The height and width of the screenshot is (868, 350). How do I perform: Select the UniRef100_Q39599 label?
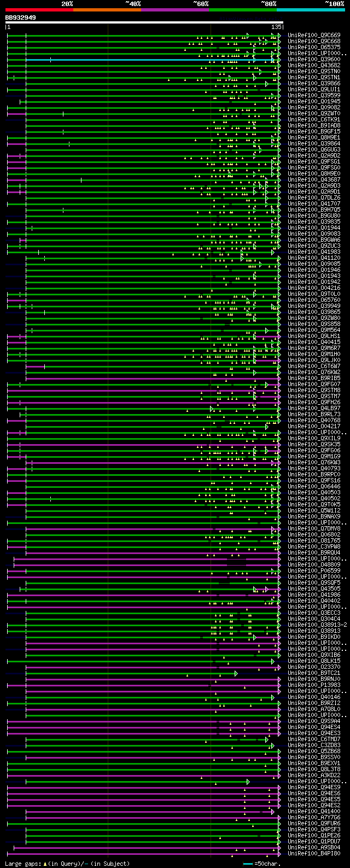(314, 95)
